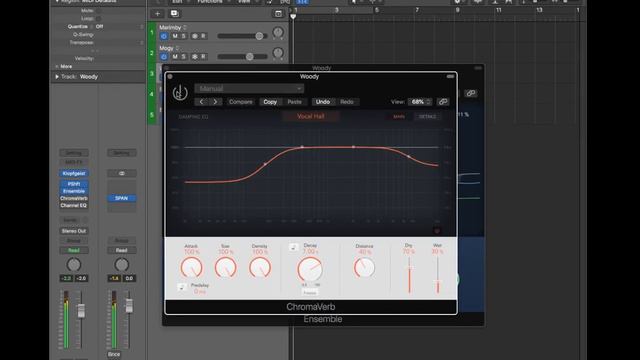
Task: Click the duplicate track icon
Action: [x=175, y=13]
